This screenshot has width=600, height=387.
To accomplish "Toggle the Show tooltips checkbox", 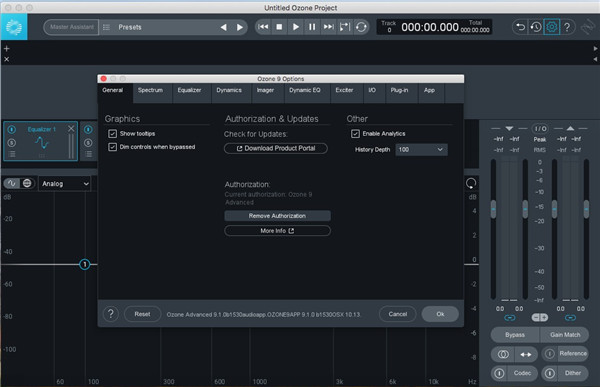I will [112, 134].
